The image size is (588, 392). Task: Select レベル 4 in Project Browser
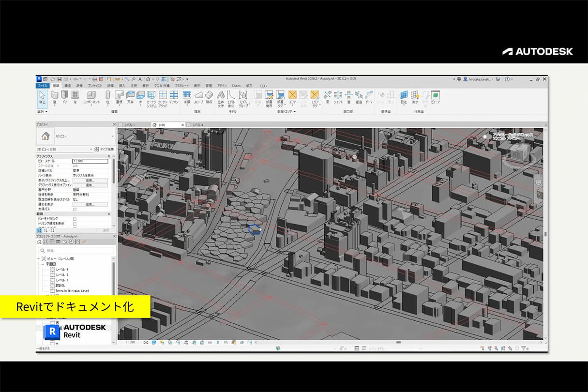pos(62,269)
